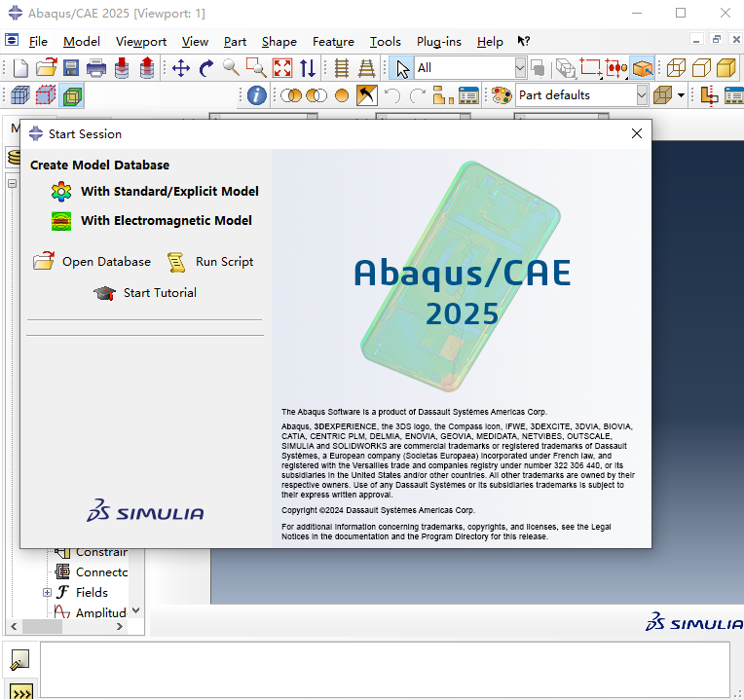Click the floppy disk Save icon

pos(71,68)
